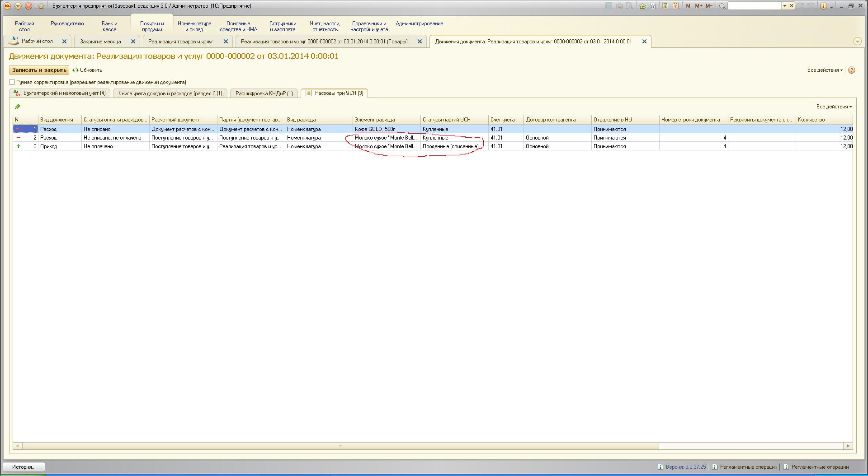This screenshot has width=868, height=476.
Task: Enable the Ручная корректировка checkbox
Action: pyautogui.click(x=12, y=82)
